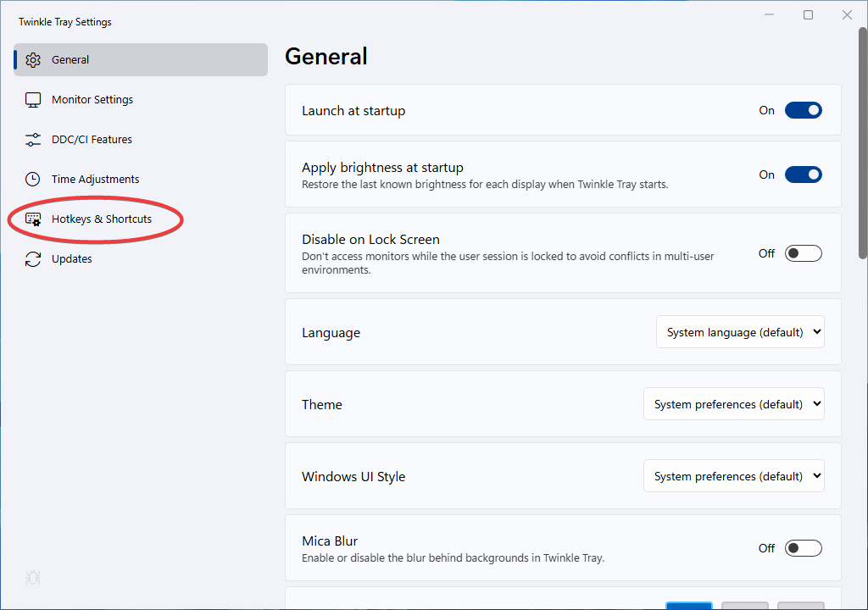Click the bug icon at sidebar bottom

pos(33,578)
